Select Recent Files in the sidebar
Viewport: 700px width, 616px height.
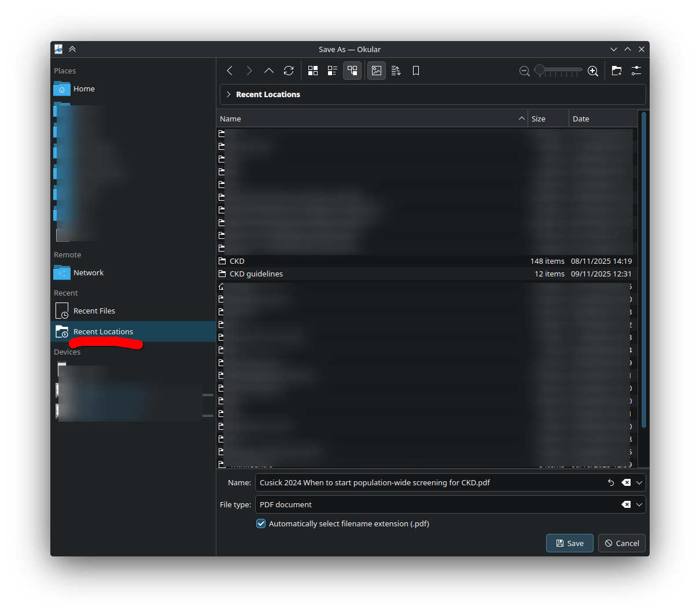[94, 311]
